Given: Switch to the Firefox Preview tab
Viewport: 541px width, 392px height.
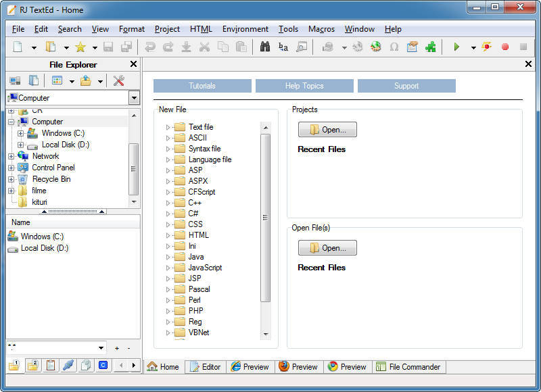Looking at the screenshot, I should point(299,367).
